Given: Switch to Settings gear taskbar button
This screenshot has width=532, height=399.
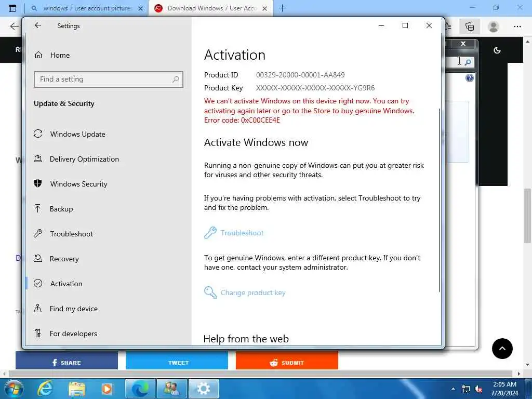Looking at the screenshot, I should 203,389.
